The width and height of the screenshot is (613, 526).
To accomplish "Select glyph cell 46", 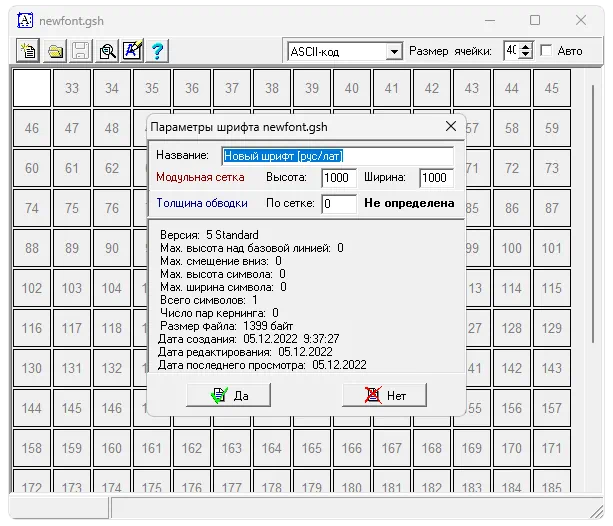I will click(32, 128).
